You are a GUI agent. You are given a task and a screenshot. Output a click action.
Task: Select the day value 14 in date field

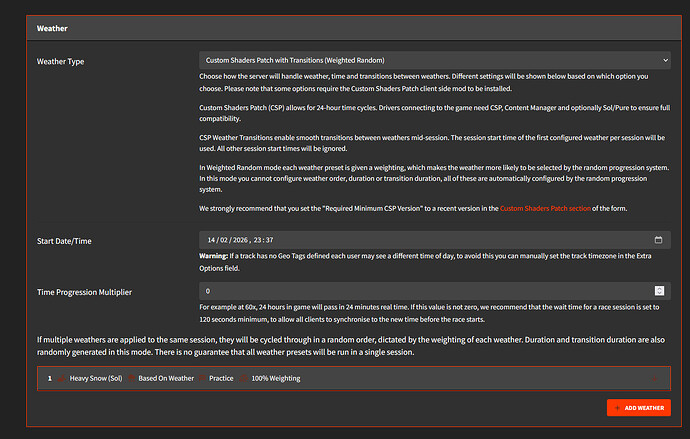(x=212, y=240)
